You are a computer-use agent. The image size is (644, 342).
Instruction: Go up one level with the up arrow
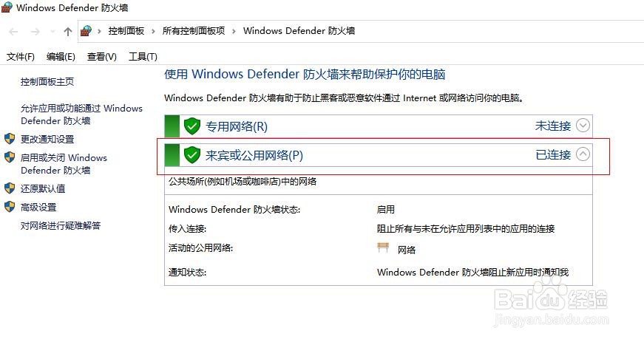pyautogui.click(x=68, y=32)
